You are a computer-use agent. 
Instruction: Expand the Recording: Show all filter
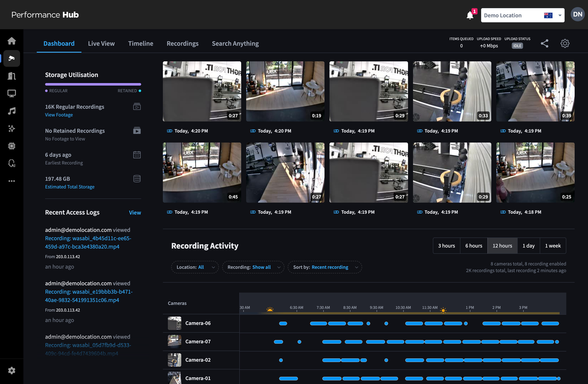pyautogui.click(x=253, y=267)
